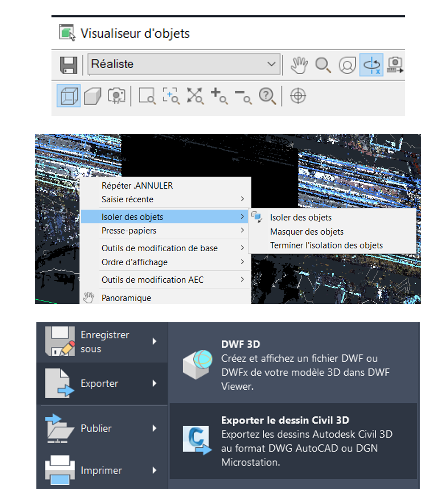Viewport: 442px width, 504px height.
Task: Open the Réaliste visual style dropdown
Action: (x=184, y=64)
